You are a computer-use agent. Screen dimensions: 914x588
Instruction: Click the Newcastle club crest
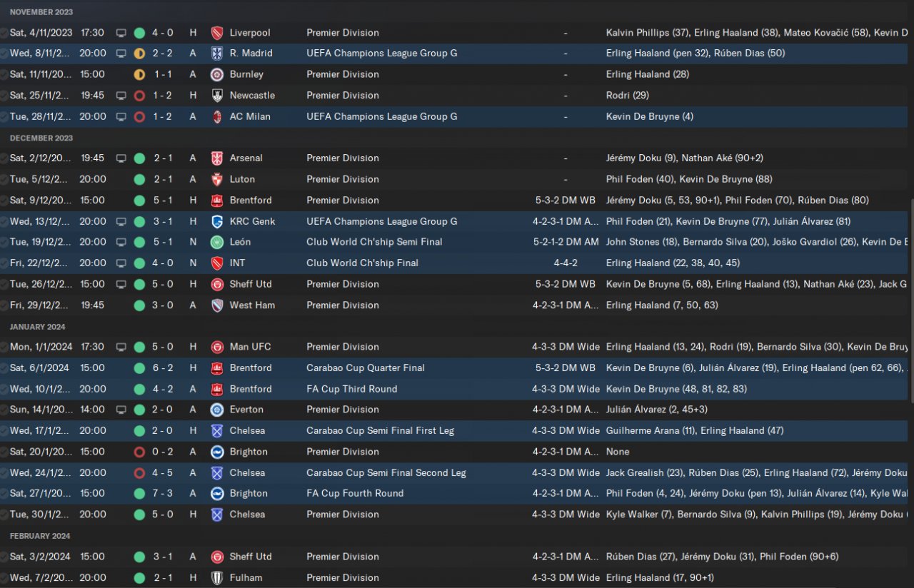pyautogui.click(x=217, y=96)
